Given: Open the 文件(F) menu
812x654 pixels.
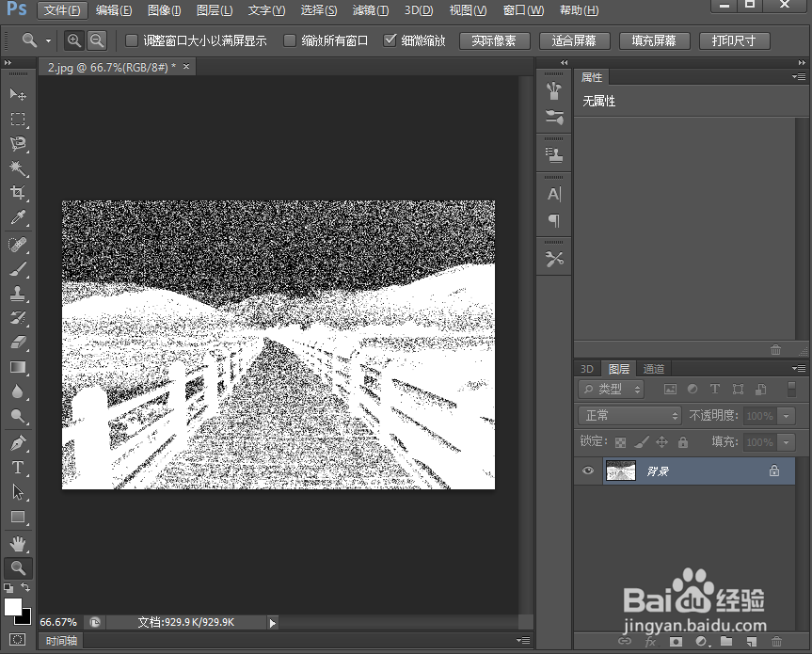Looking at the screenshot, I should (62, 10).
